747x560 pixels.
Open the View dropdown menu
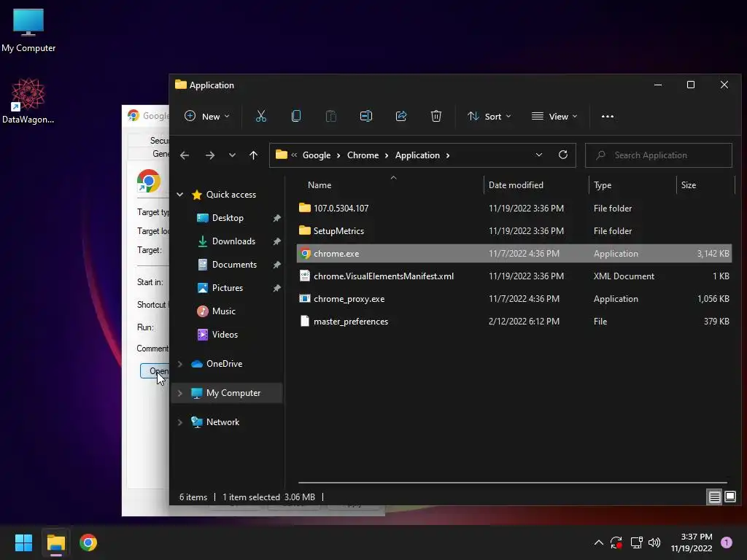pos(554,116)
